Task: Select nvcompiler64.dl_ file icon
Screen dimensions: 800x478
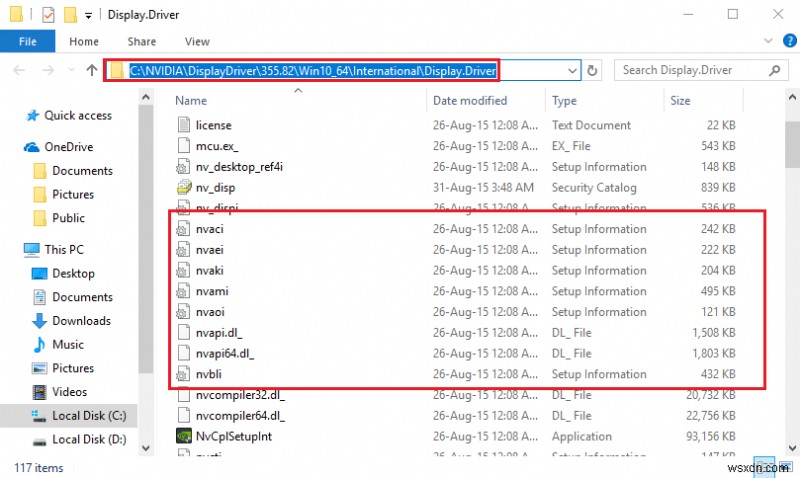Action: point(184,416)
